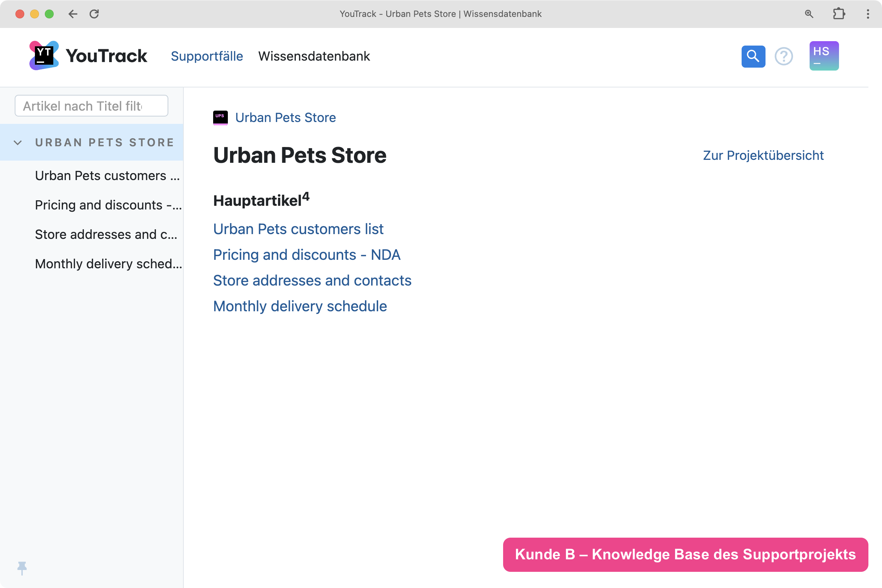The height and width of the screenshot is (588, 882).
Task: Click the browser back arrow
Action: pyautogui.click(x=73, y=14)
